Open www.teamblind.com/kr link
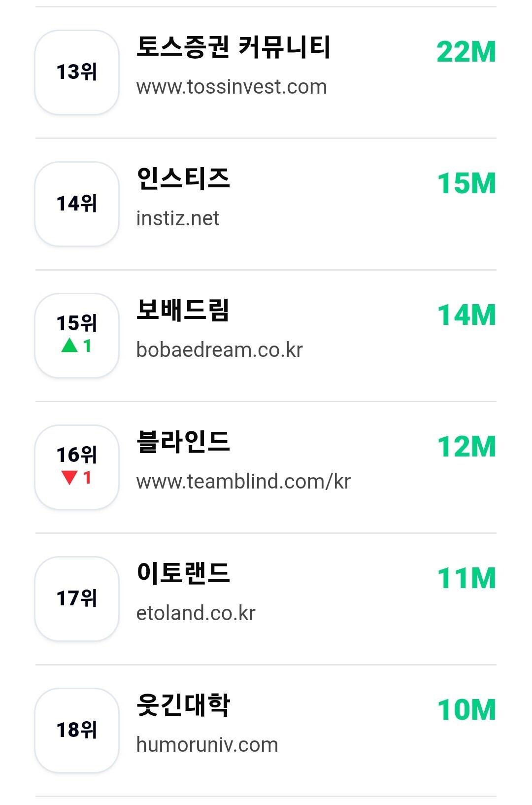This screenshot has width=532, height=805. click(x=243, y=482)
